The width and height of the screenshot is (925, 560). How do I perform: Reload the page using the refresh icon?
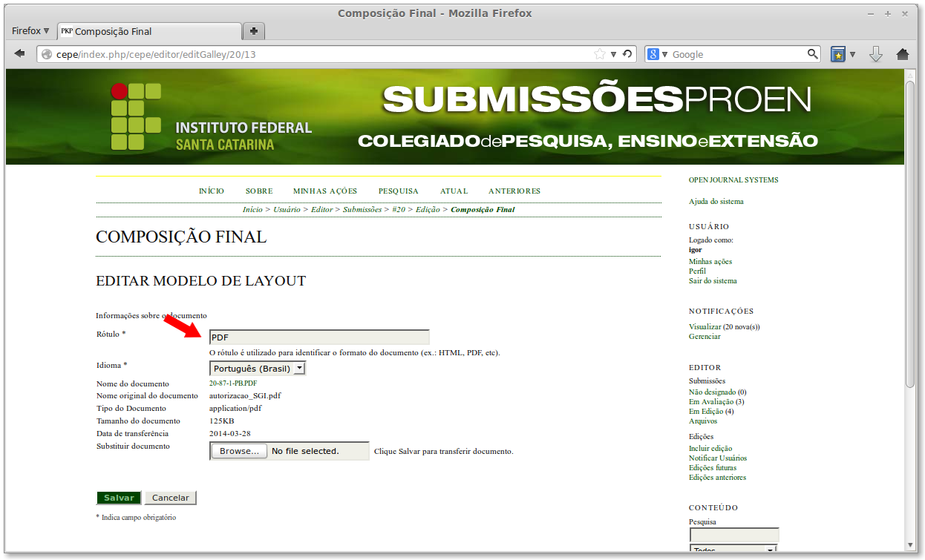pos(627,54)
